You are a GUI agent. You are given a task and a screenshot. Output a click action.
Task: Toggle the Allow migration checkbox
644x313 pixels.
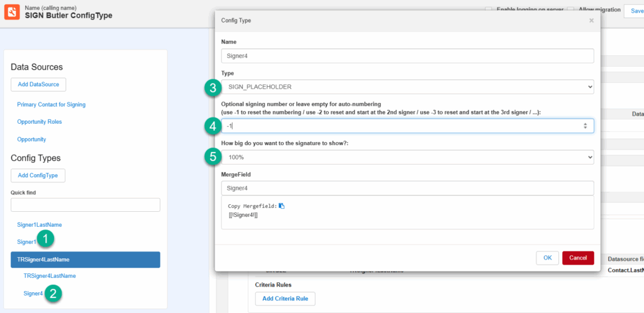pyautogui.click(x=571, y=10)
